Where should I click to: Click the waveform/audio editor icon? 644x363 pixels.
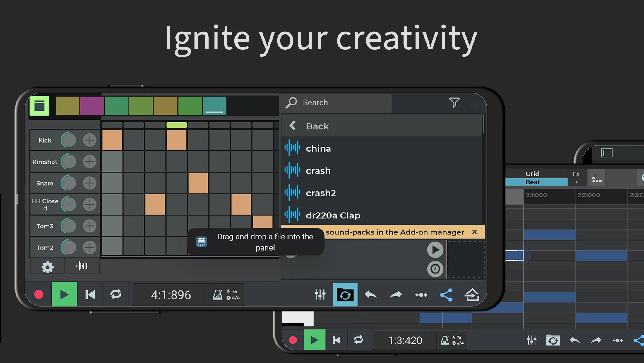(81, 266)
